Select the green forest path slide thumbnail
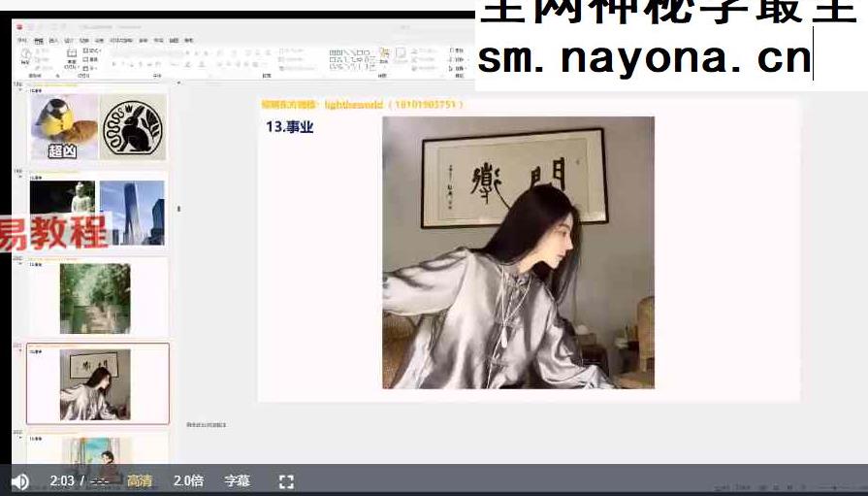 point(98,298)
